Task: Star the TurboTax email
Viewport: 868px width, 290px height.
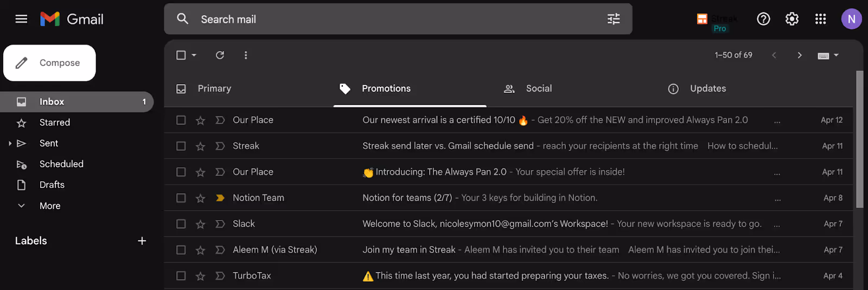Action: (200, 276)
